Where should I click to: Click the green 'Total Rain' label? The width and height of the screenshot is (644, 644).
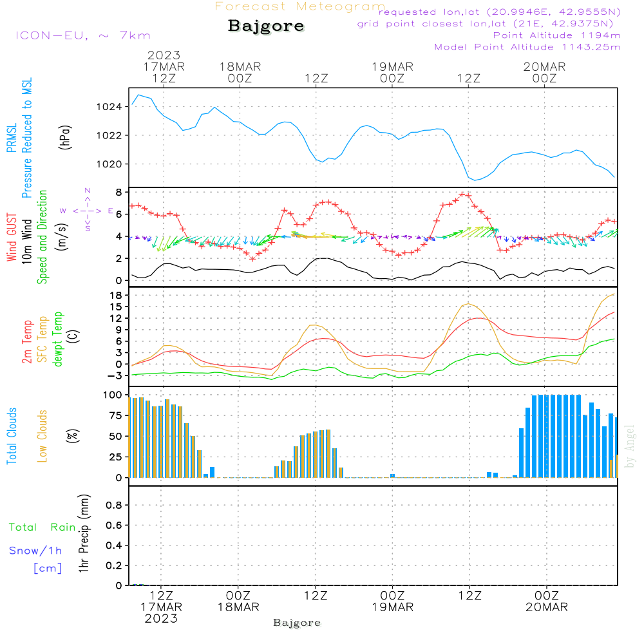(43, 527)
